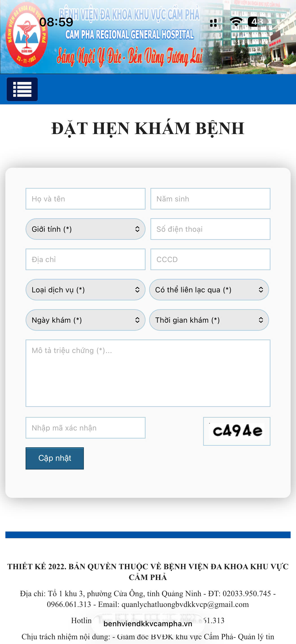The image size is (296, 644).
Task: Select the Ngày khám dropdown
Action: click(85, 320)
